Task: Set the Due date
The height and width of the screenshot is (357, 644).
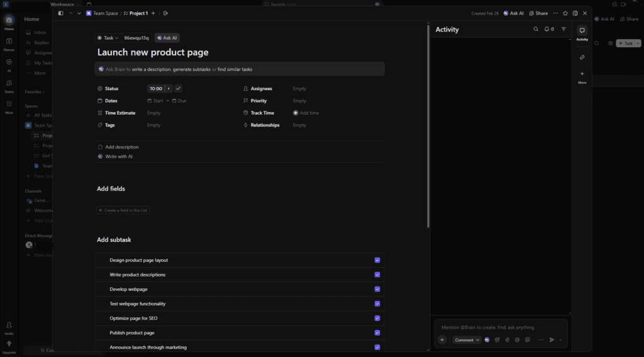Action: (179, 101)
